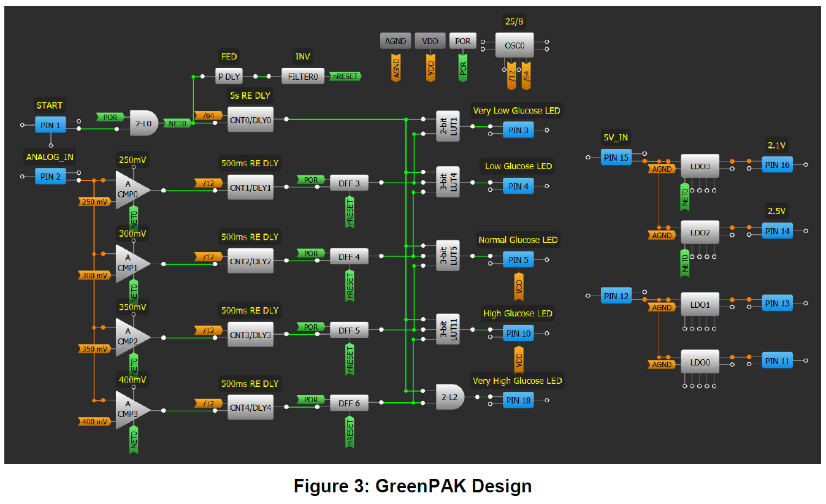Click the ACMP3 comparator triangle
The height and width of the screenshot is (504, 826).
tap(131, 410)
